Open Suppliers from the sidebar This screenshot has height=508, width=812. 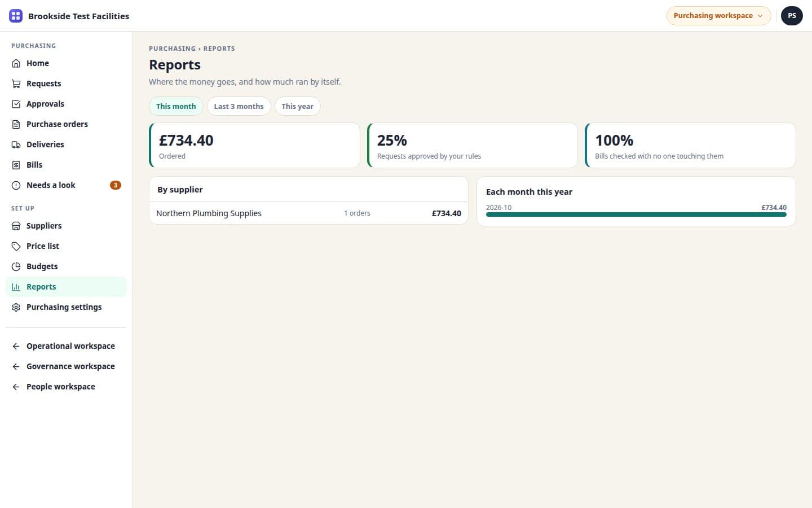66,226
